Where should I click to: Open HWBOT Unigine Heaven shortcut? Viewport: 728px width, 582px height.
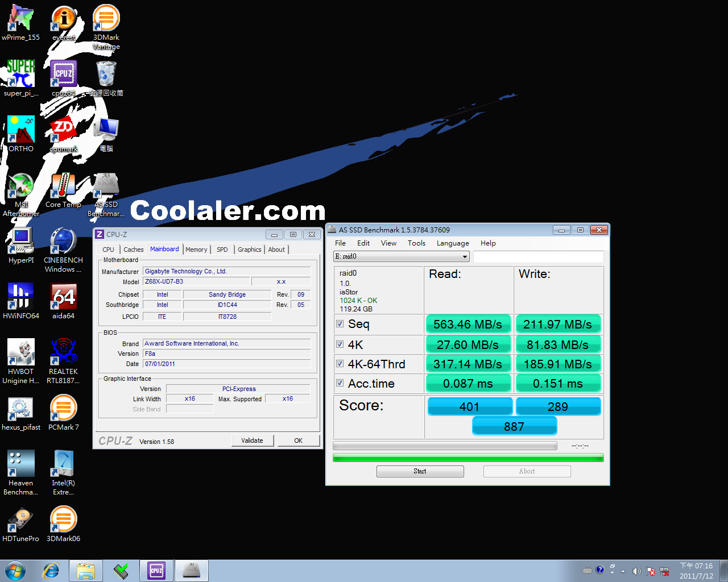[x=21, y=361]
